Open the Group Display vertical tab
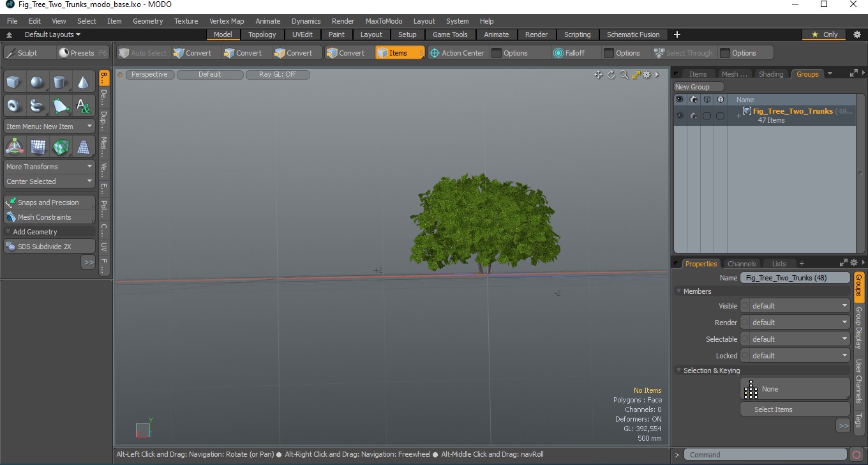The image size is (868, 465). point(858,328)
